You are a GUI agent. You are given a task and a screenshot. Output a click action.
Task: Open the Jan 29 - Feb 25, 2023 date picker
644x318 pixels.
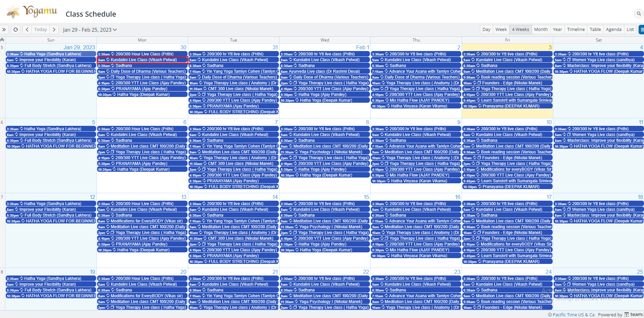tap(90, 30)
